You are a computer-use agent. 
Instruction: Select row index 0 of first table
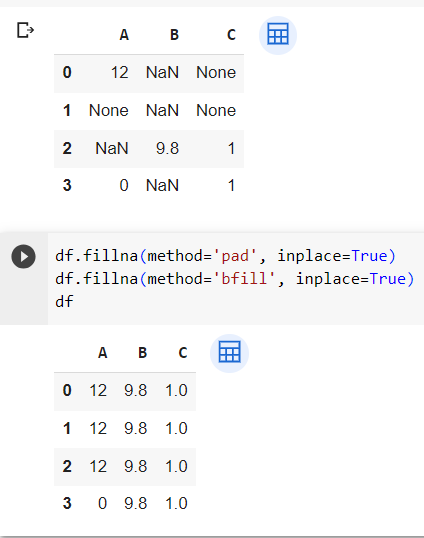tap(67, 72)
